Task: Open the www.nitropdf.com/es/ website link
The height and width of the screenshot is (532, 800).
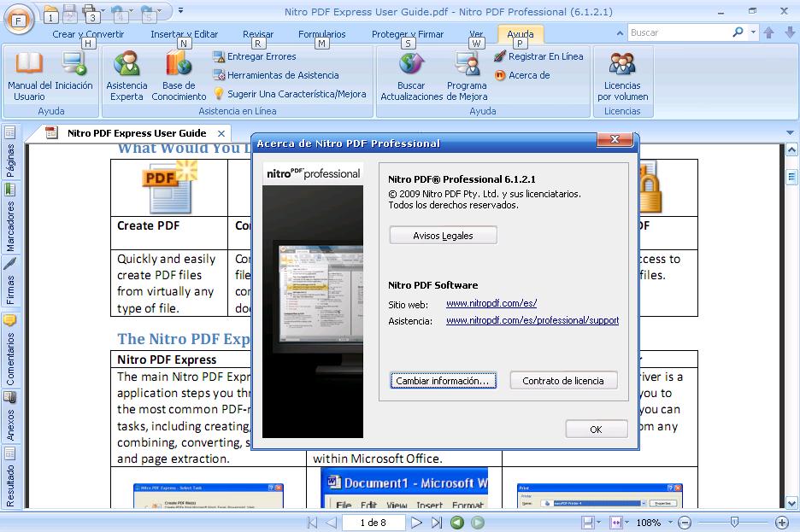Action: coord(491,303)
